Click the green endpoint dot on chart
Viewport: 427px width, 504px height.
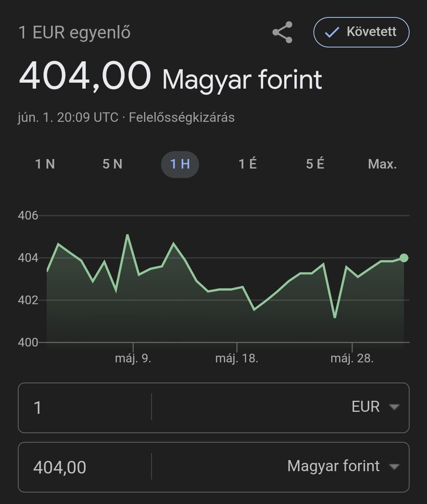click(404, 258)
